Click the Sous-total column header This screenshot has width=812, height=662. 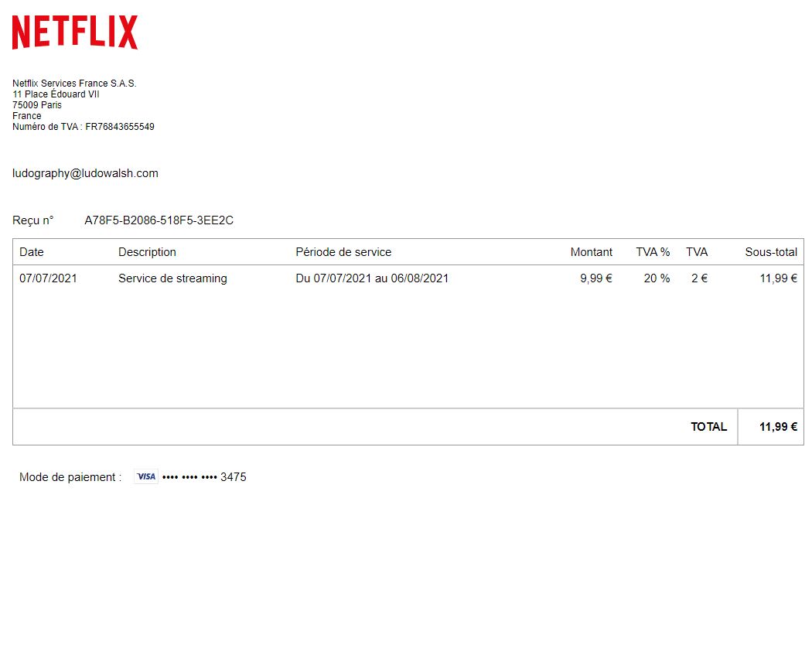pos(770,252)
